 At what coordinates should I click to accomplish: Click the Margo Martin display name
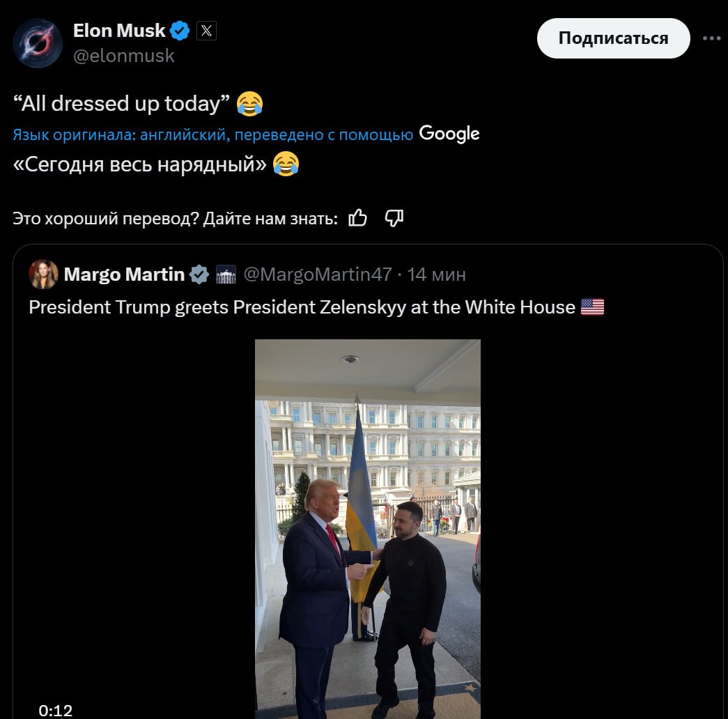coord(124,275)
